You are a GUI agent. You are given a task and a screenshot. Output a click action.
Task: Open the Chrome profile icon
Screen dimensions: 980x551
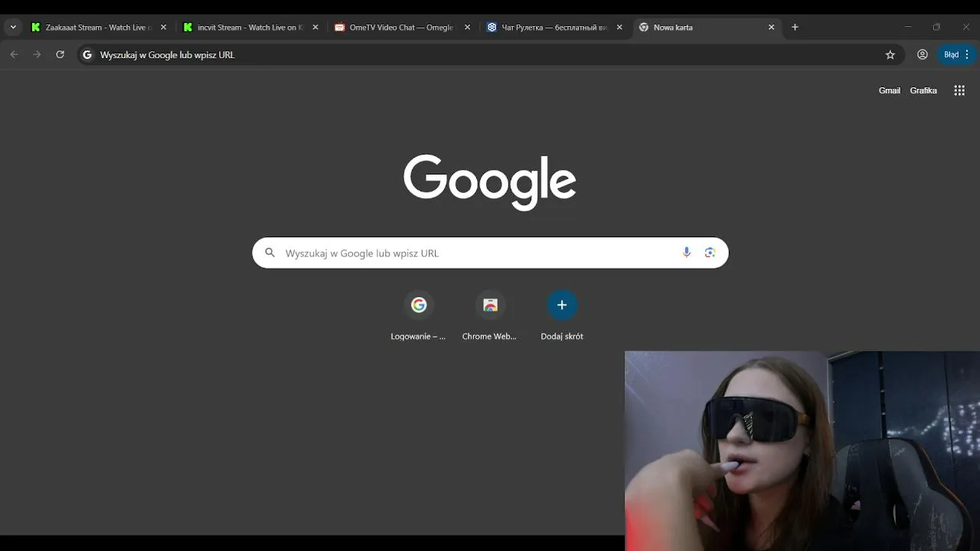[923, 55]
